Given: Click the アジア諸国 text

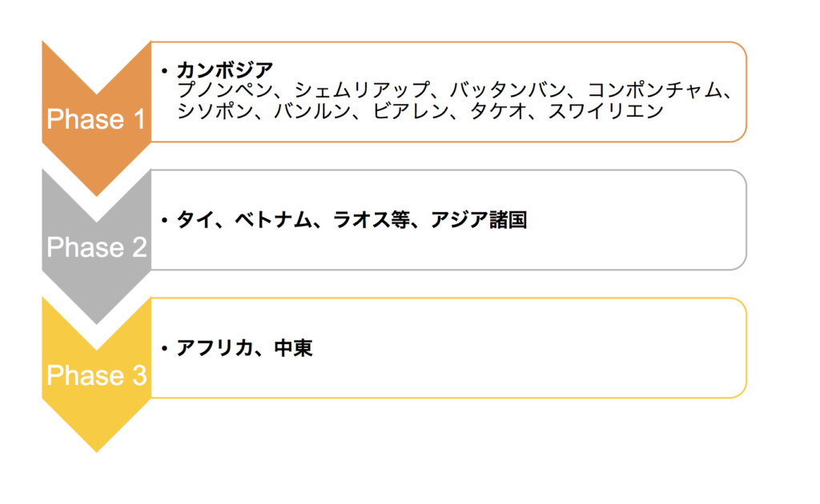Looking at the screenshot, I should (x=479, y=219).
